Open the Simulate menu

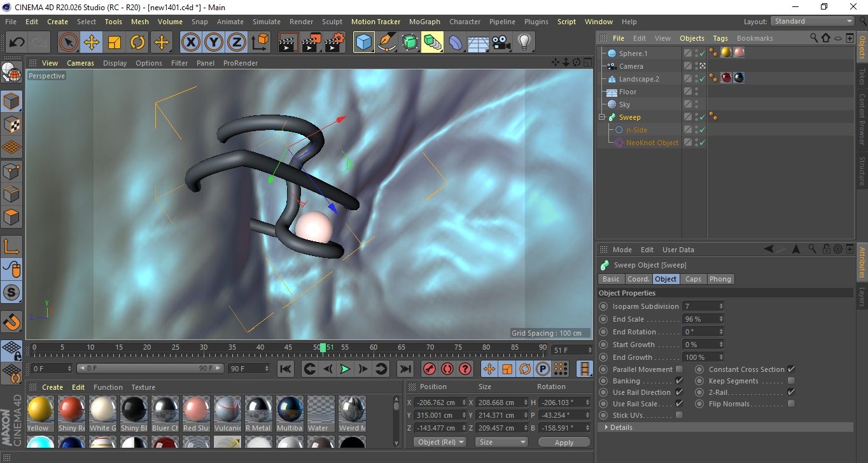[266, 22]
